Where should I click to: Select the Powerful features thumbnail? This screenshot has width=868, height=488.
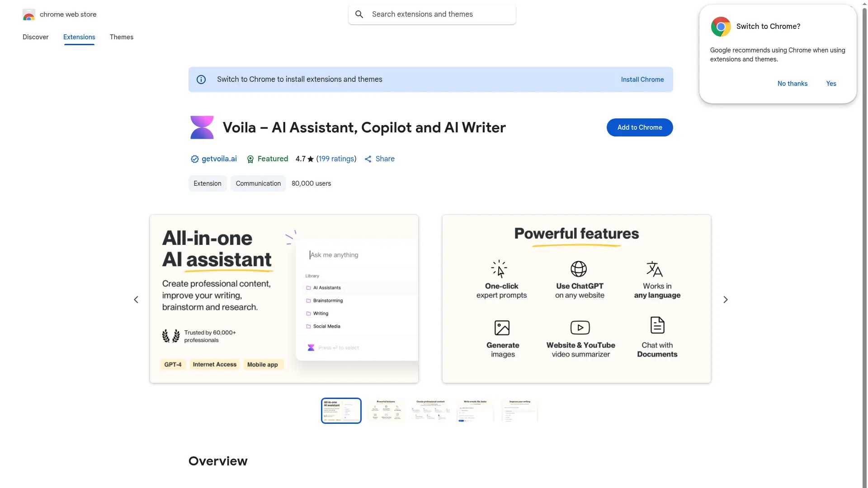(386, 410)
